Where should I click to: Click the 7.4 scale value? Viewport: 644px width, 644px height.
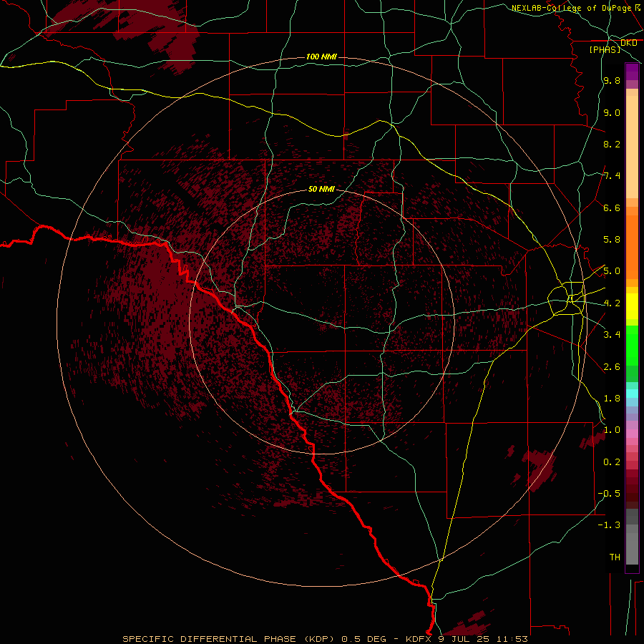pyautogui.click(x=612, y=176)
